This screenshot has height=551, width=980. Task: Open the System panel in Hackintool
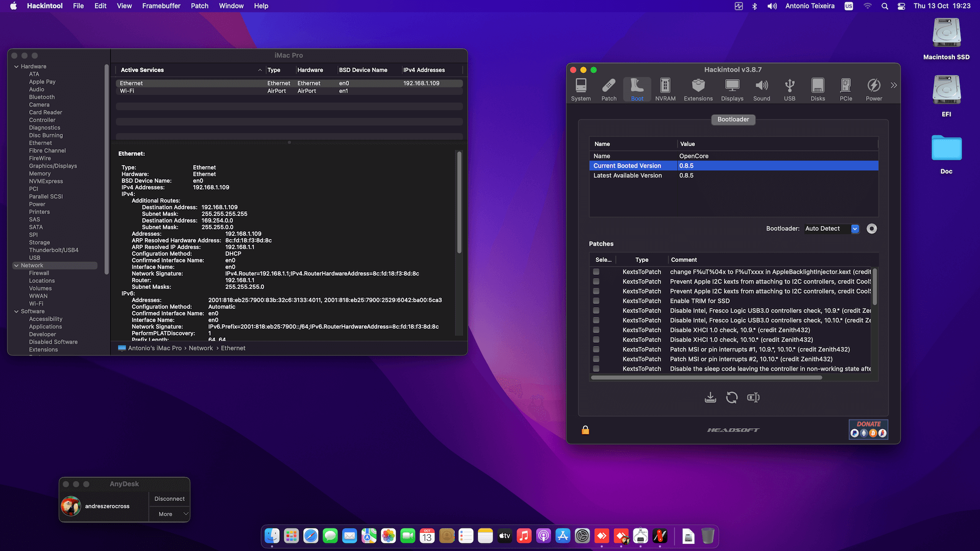[x=581, y=88]
